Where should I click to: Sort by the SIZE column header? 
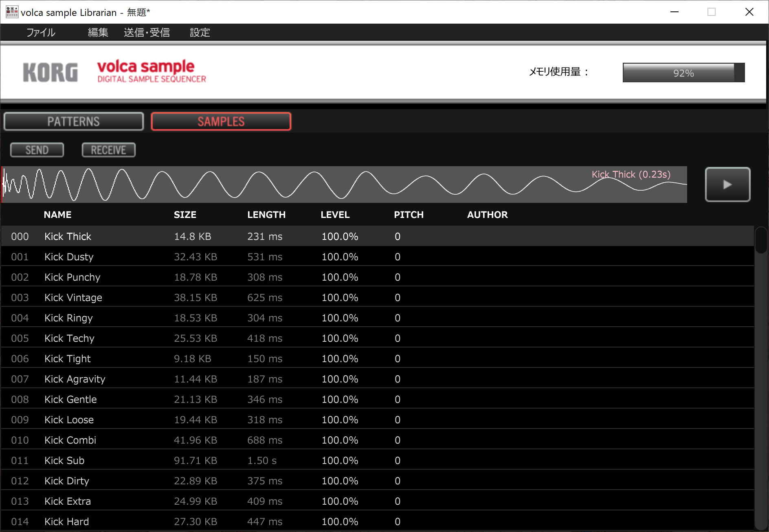[185, 215]
